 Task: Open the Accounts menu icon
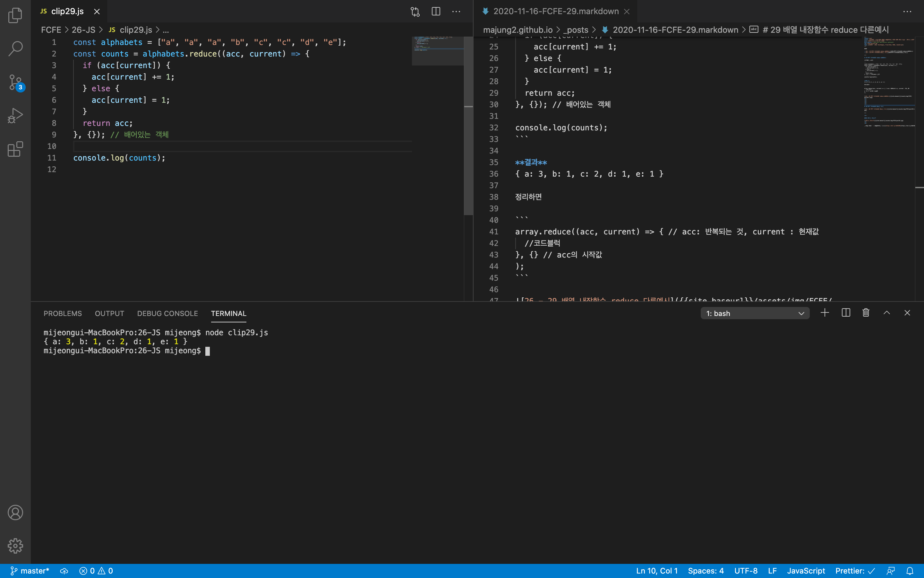click(15, 512)
